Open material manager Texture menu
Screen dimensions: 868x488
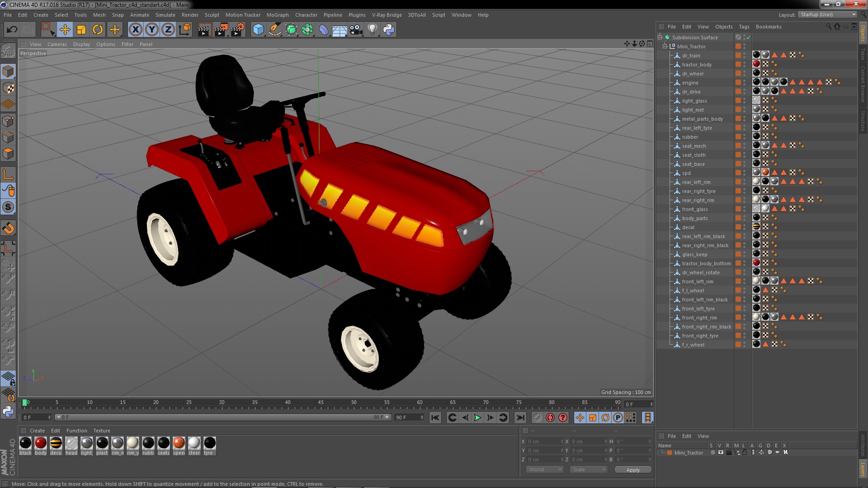point(101,431)
